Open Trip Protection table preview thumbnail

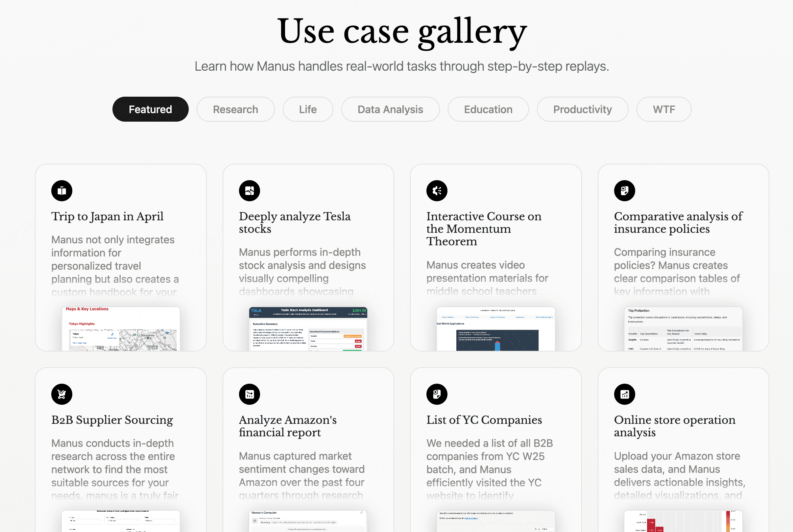click(x=683, y=329)
